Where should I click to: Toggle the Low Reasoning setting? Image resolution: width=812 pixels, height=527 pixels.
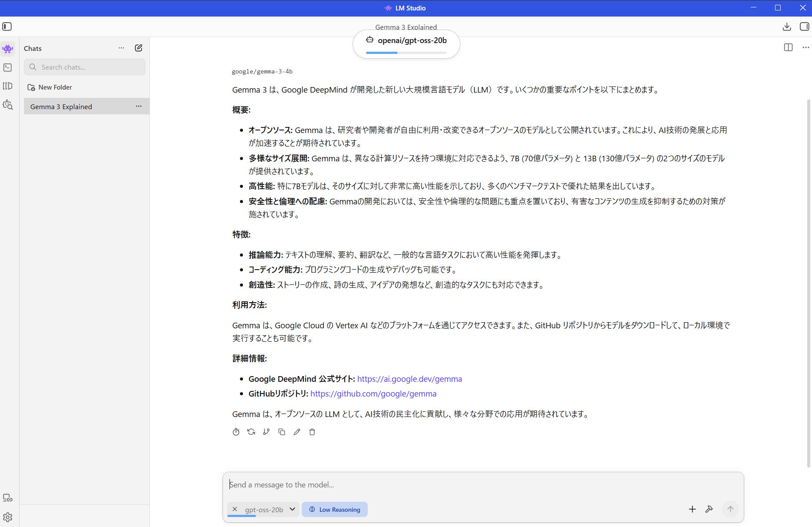click(334, 510)
